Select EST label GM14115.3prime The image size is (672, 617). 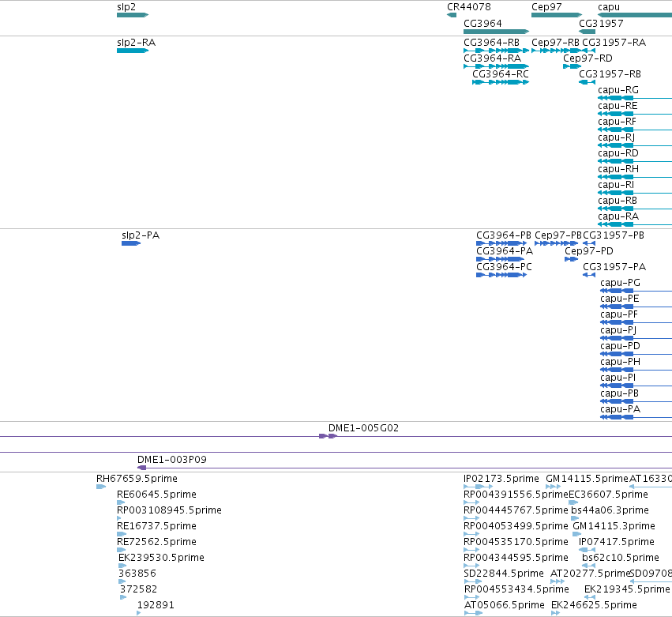(x=614, y=526)
